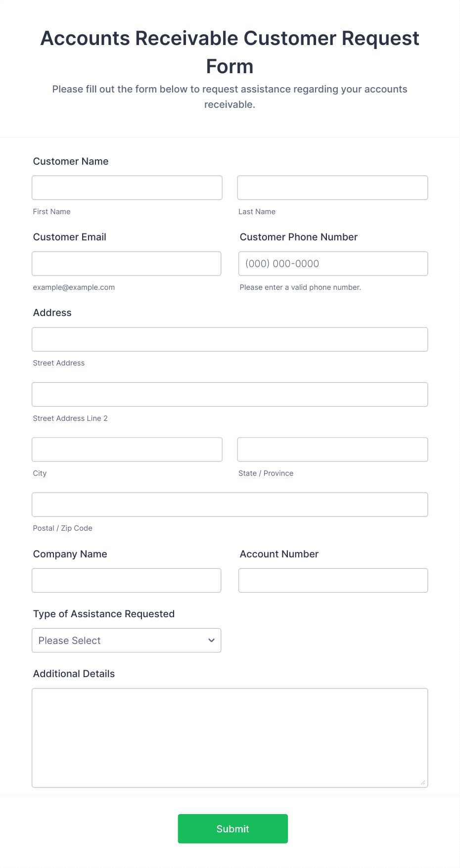
Task: Click the phone number placeholder text
Action: pos(282,263)
